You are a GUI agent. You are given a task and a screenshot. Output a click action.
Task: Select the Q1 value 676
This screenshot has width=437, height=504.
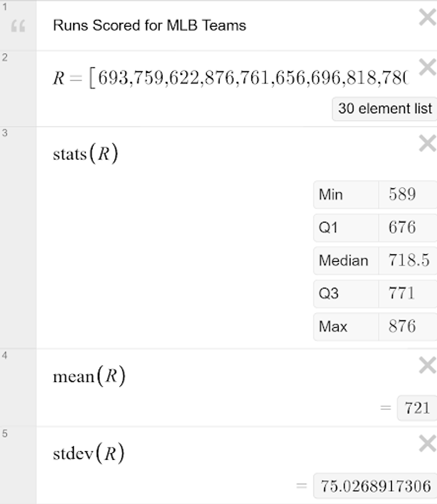coord(402,227)
